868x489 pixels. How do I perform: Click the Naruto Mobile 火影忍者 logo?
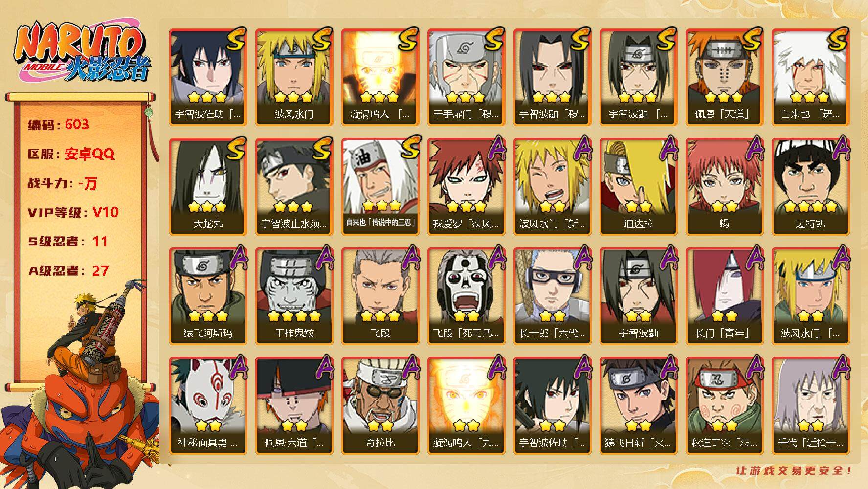(x=81, y=53)
